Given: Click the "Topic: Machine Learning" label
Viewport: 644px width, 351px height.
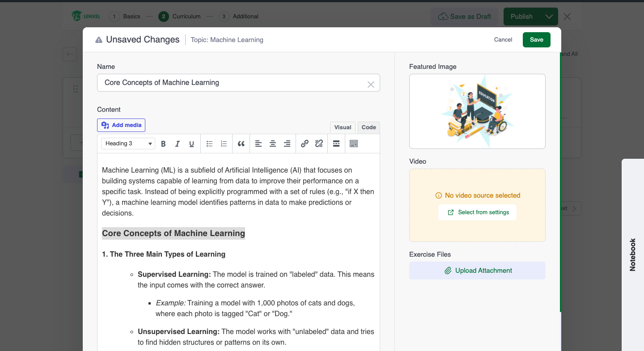Looking at the screenshot, I should pos(227,40).
